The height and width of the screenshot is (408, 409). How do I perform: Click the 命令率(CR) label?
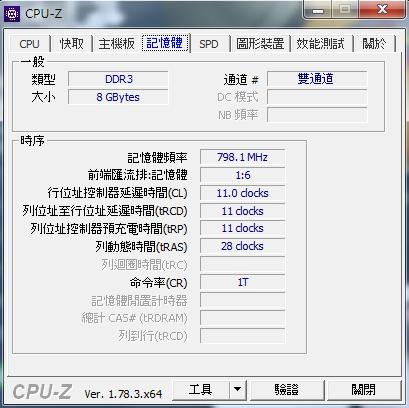click(159, 283)
